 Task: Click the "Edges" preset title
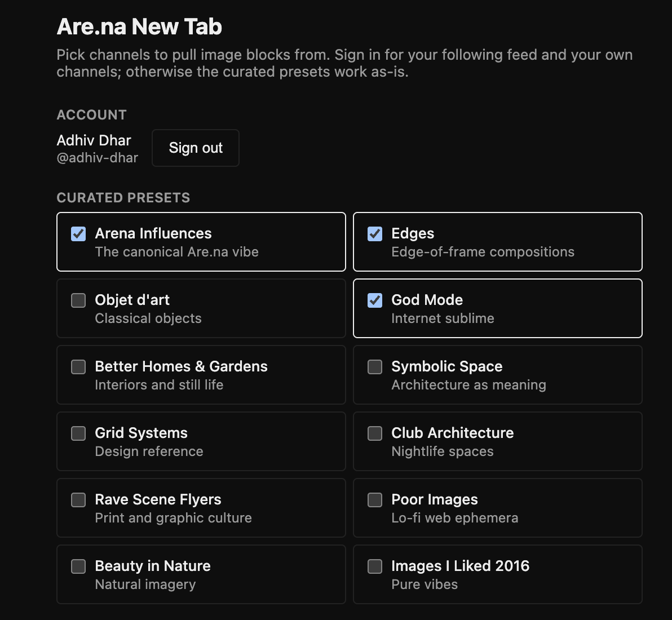413,234
